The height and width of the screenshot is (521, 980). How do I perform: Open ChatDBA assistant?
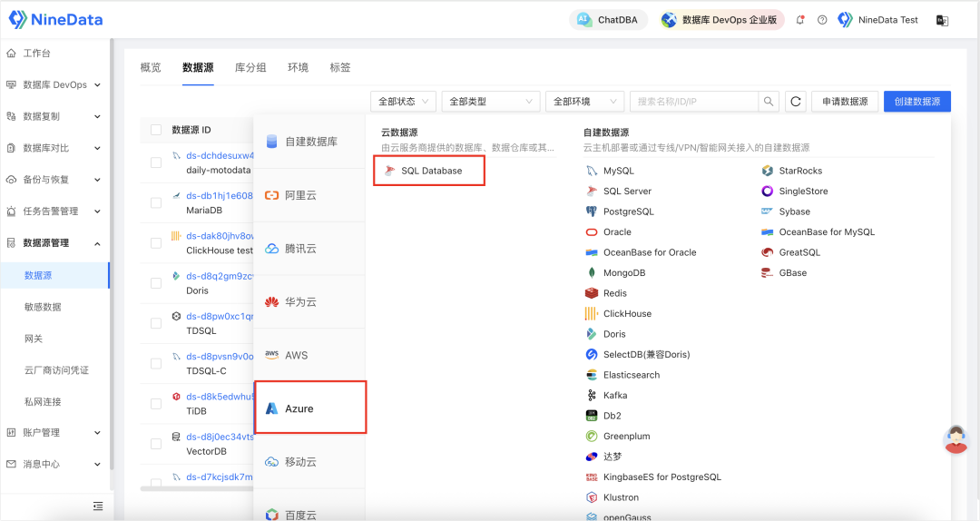point(607,20)
